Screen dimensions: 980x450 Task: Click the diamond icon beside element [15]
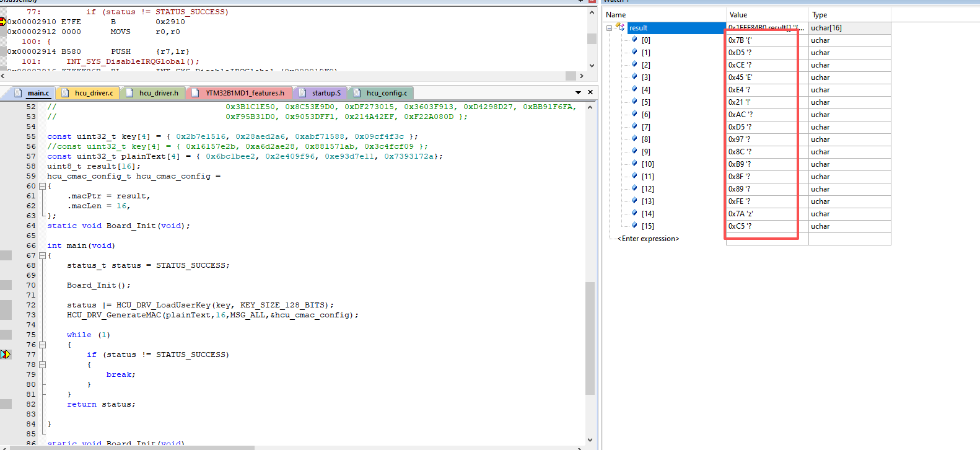[x=634, y=226]
